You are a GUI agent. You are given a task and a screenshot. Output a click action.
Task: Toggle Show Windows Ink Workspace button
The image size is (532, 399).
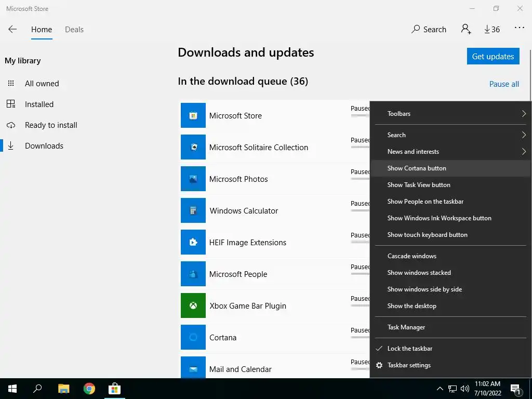point(450,218)
